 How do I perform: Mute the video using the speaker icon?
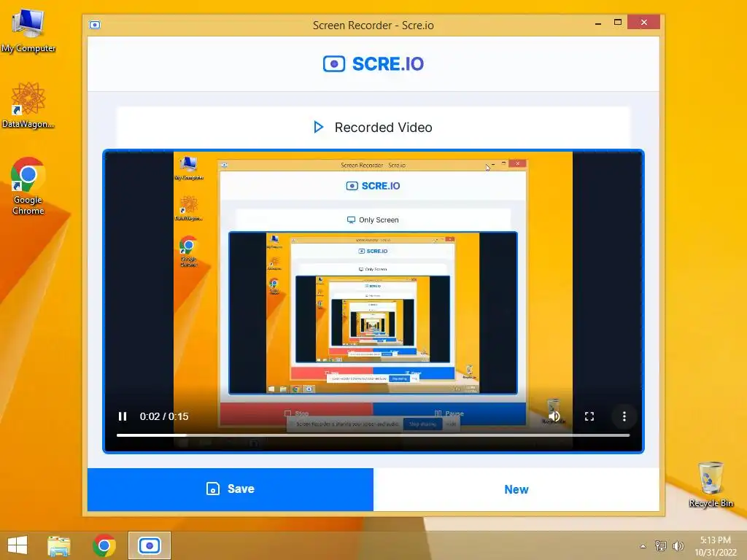554,416
